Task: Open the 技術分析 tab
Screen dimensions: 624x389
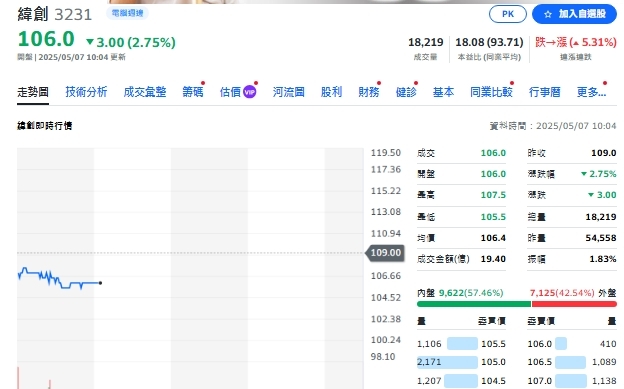Action: (x=86, y=92)
